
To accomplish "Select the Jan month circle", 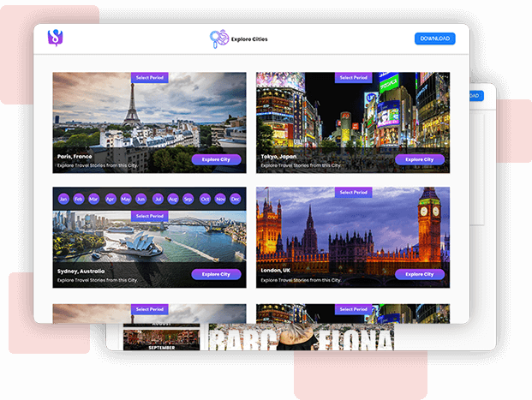I will click(63, 199).
